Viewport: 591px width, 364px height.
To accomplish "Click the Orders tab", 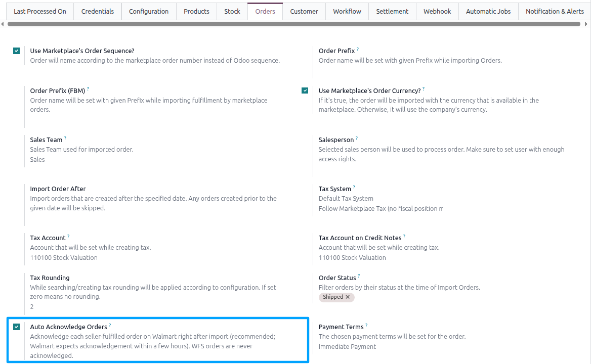I will pos(265,11).
